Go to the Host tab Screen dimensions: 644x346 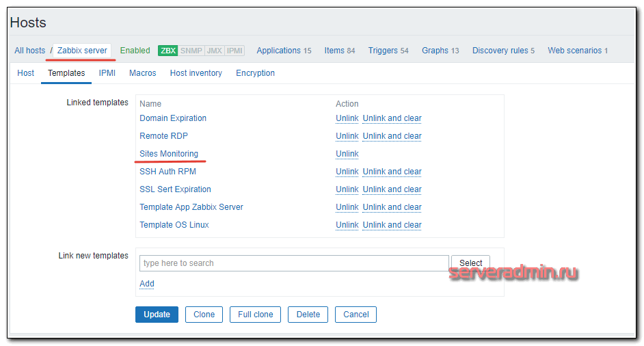point(26,73)
